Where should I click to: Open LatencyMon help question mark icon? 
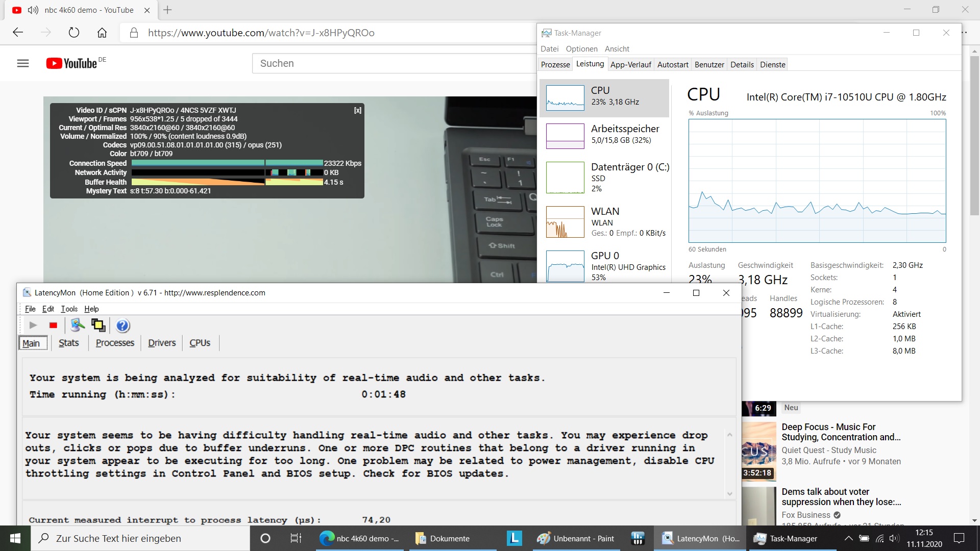122,325
